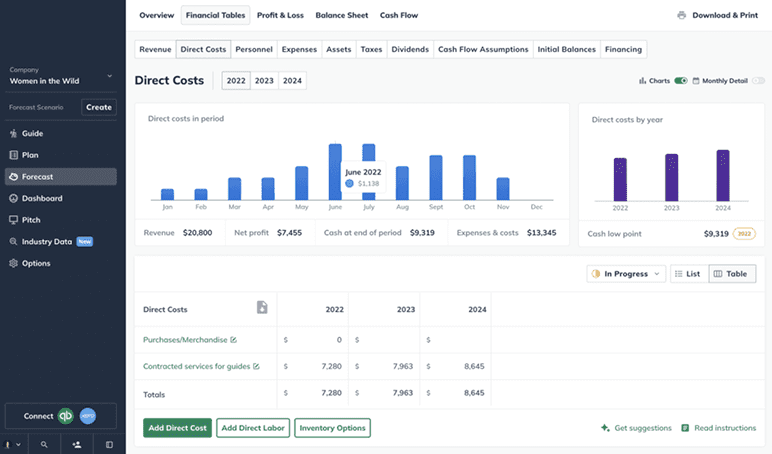Click the edit icon beside Contracted services
Viewport: 772px width, 454px height.
[x=256, y=367]
